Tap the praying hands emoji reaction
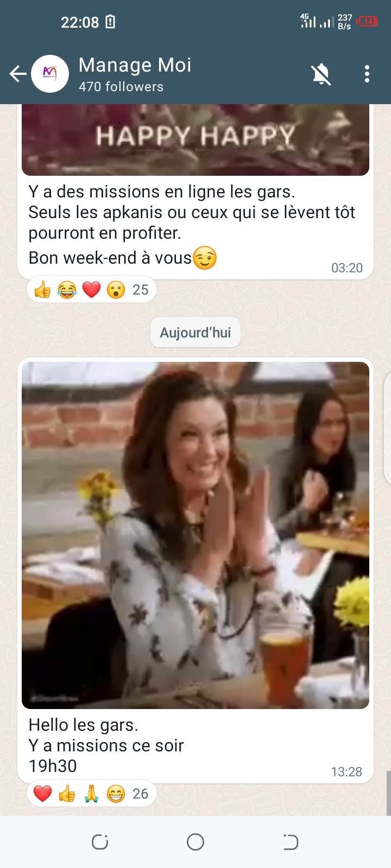 click(91, 794)
